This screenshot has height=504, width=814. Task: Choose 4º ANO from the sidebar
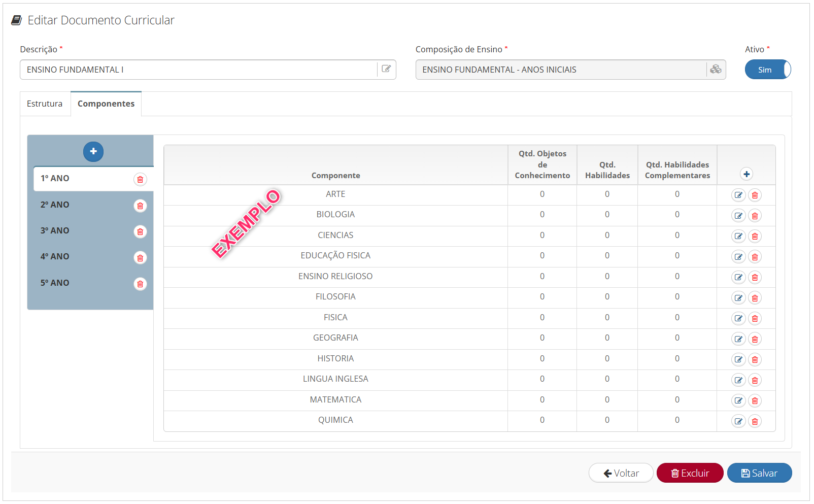click(x=55, y=256)
